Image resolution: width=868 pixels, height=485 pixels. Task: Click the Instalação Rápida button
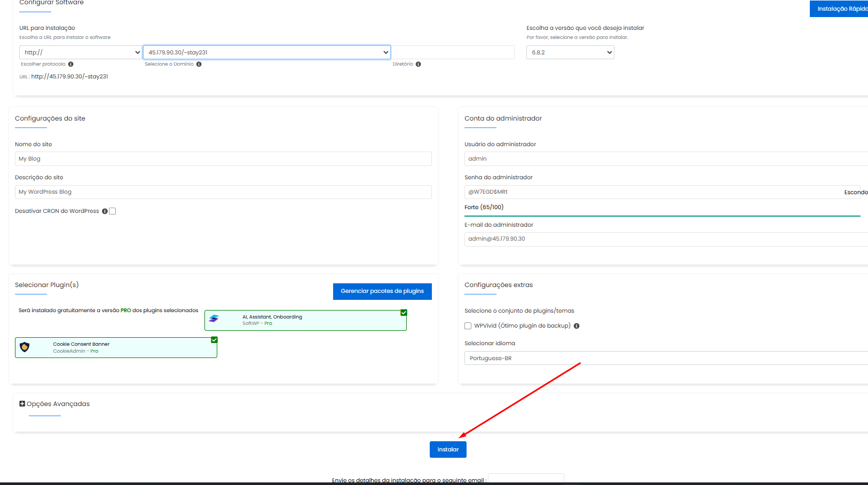click(839, 9)
